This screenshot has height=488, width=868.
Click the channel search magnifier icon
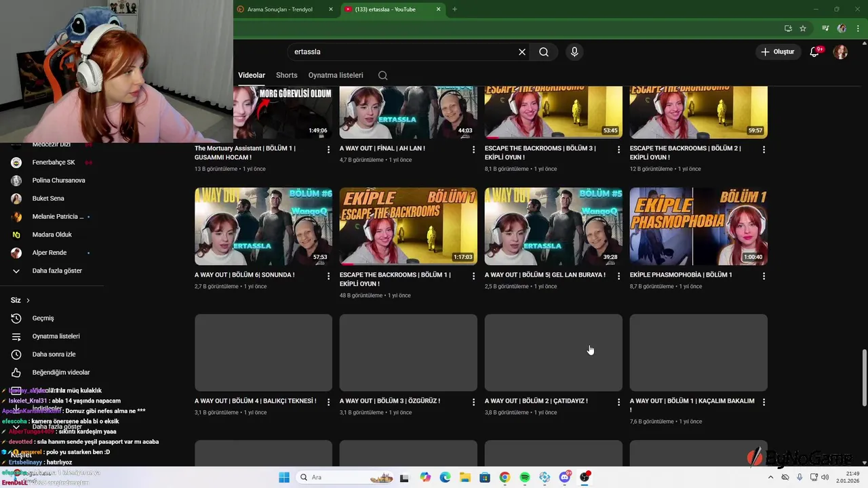[x=382, y=75]
